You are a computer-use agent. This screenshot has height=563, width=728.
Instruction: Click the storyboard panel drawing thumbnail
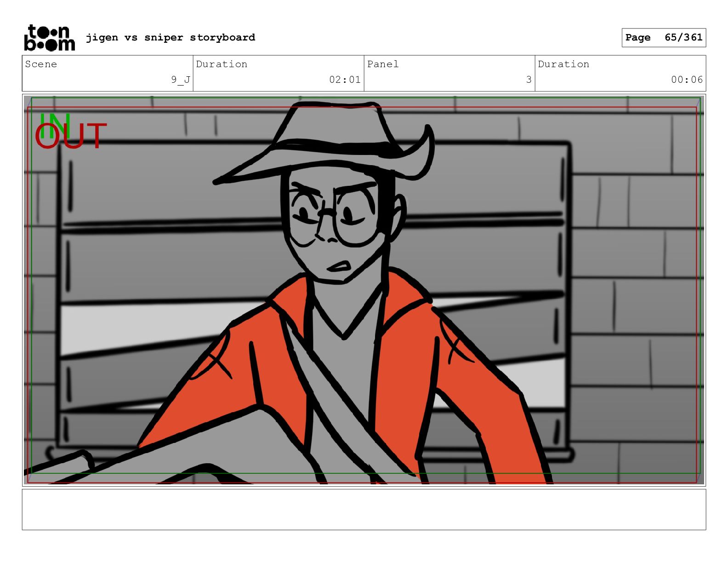[364, 290]
